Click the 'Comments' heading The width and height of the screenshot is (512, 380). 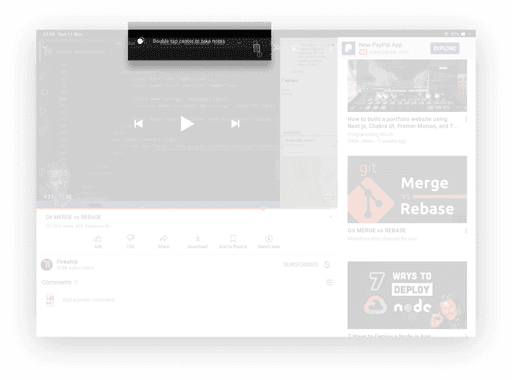(56, 282)
